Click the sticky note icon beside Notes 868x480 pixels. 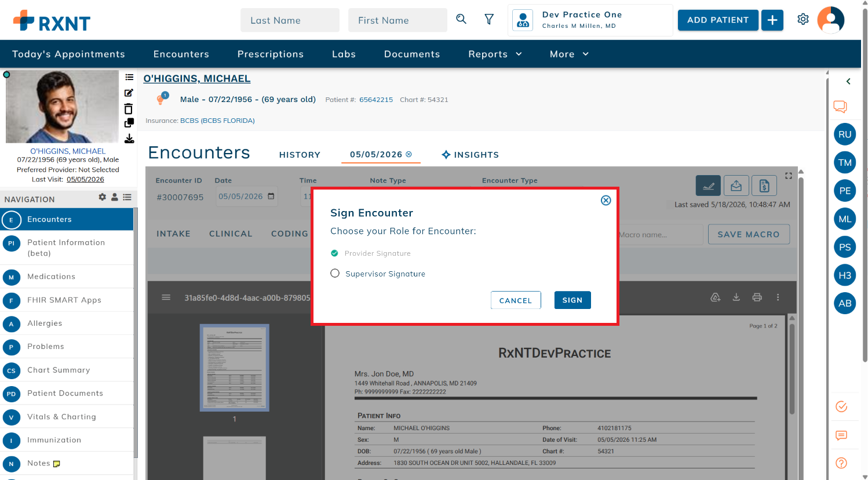point(57,464)
